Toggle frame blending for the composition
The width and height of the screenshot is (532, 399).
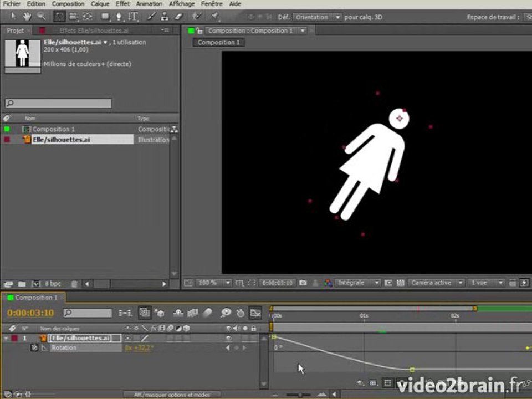(x=193, y=313)
